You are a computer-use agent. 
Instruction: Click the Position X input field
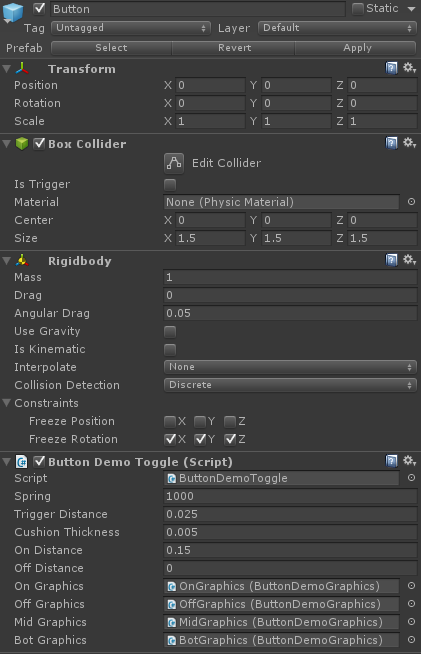pyautogui.click(x=210, y=85)
